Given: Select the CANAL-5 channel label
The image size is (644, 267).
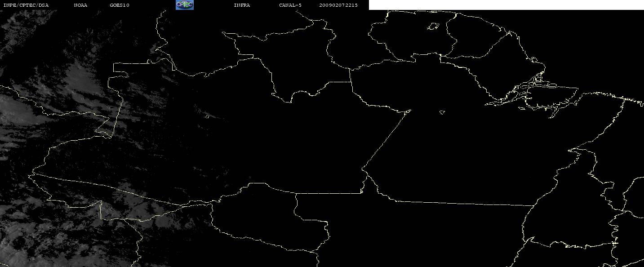Looking at the screenshot, I should coord(290,5).
